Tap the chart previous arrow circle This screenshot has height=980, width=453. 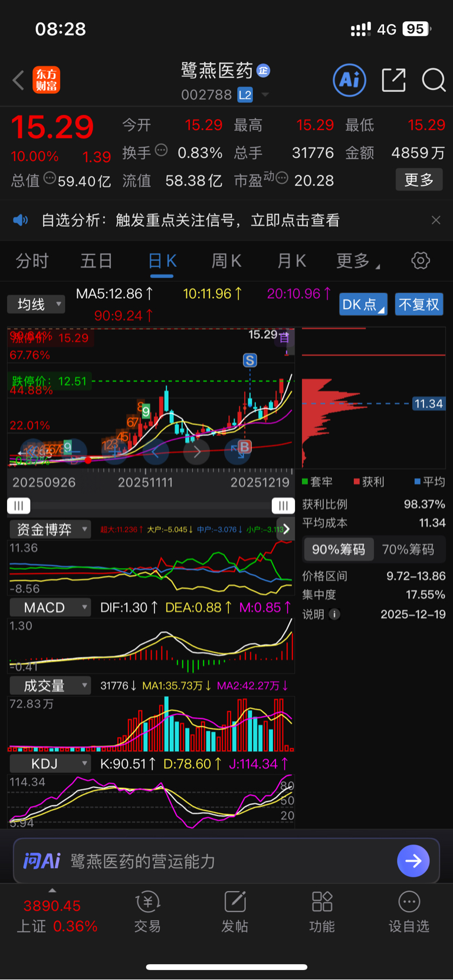click(x=156, y=453)
